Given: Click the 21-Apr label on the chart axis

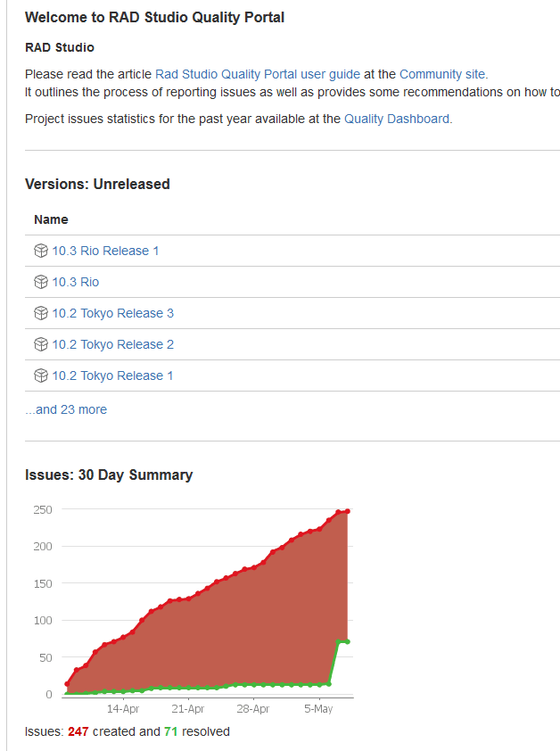Looking at the screenshot, I should [x=188, y=709].
